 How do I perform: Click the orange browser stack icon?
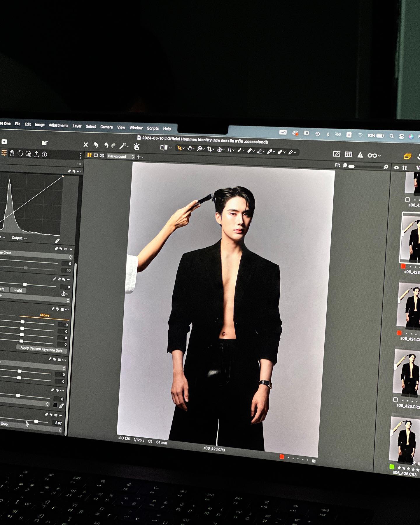click(x=407, y=157)
